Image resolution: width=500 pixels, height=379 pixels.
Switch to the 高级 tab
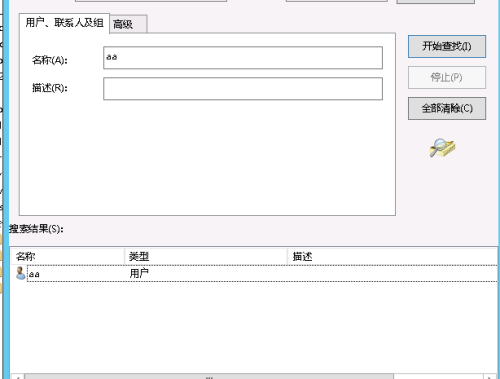click(128, 24)
